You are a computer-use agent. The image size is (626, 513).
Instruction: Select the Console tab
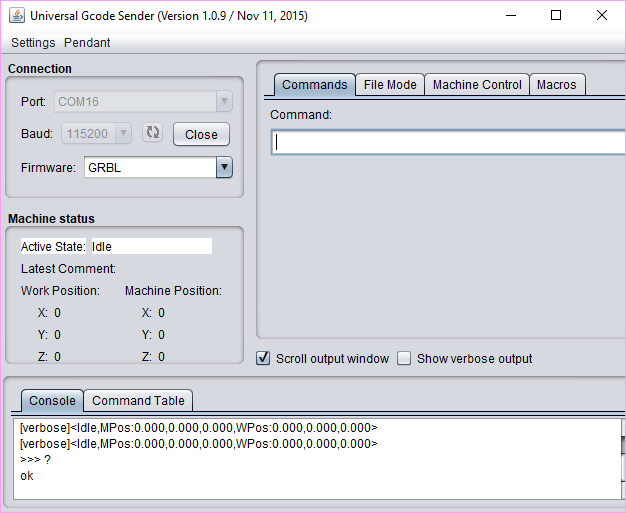point(52,400)
